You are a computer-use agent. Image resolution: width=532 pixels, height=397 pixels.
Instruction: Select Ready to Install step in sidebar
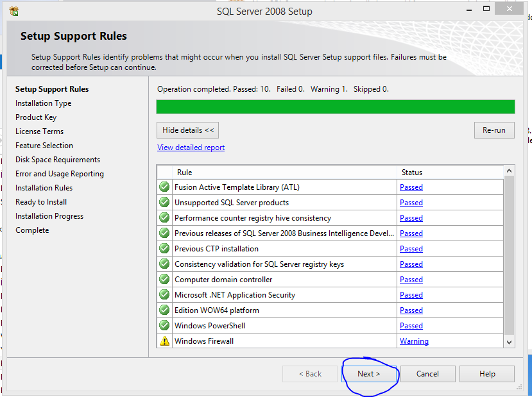41,202
